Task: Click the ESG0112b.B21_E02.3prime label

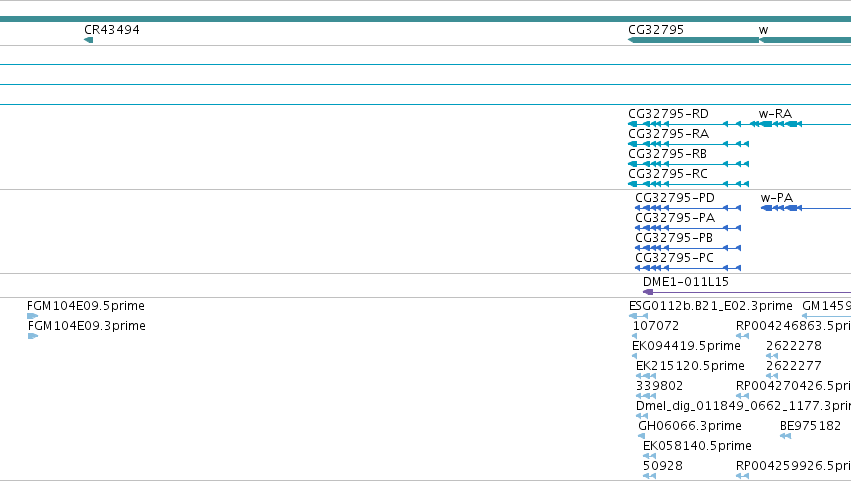Action: (x=710, y=306)
